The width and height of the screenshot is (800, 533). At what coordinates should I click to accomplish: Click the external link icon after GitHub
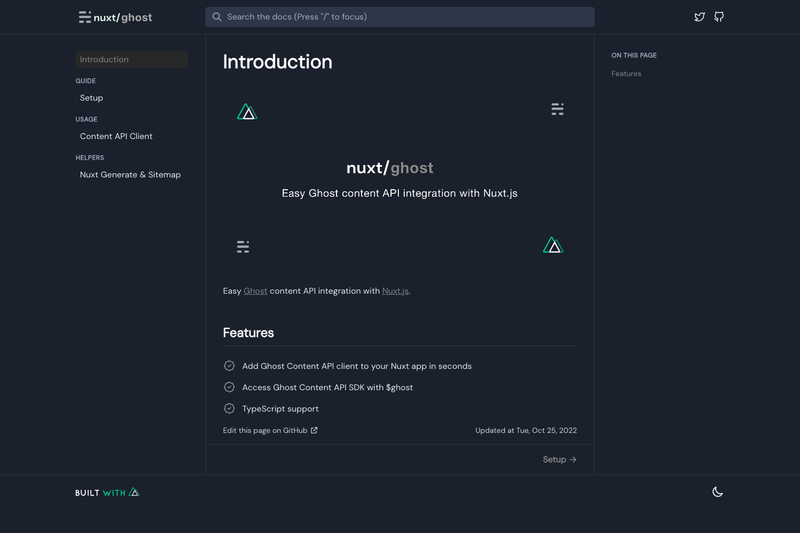[314, 430]
